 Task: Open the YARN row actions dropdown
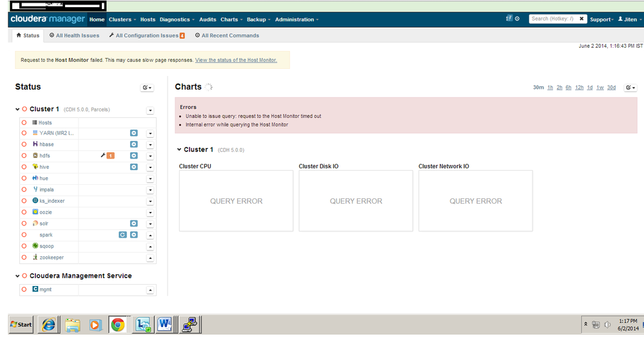pyautogui.click(x=150, y=133)
